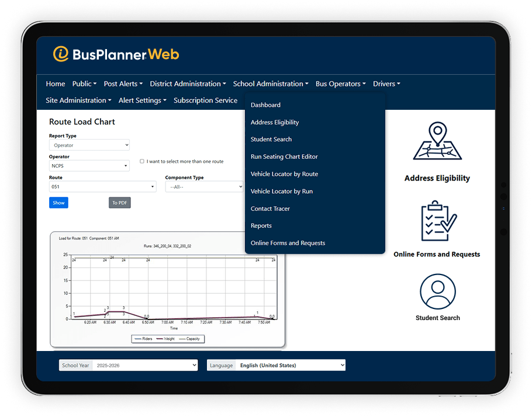The width and height of the screenshot is (532, 417).
Task: Click the blue Show button
Action: [x=58, y=203]
